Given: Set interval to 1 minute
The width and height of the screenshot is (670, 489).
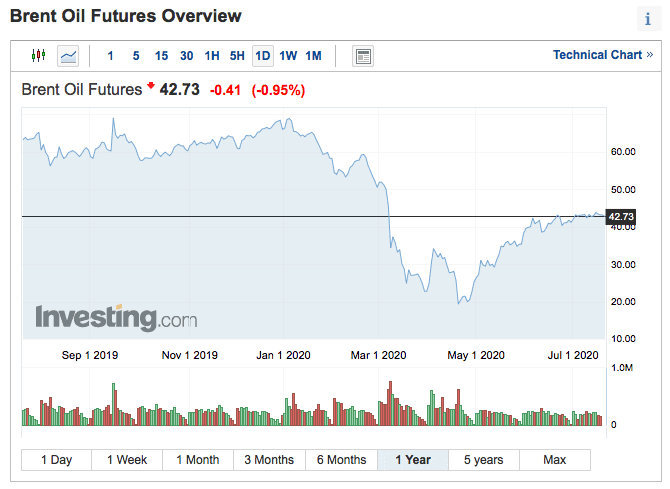Looking at the screenshot, I should [x=110, y=55].
